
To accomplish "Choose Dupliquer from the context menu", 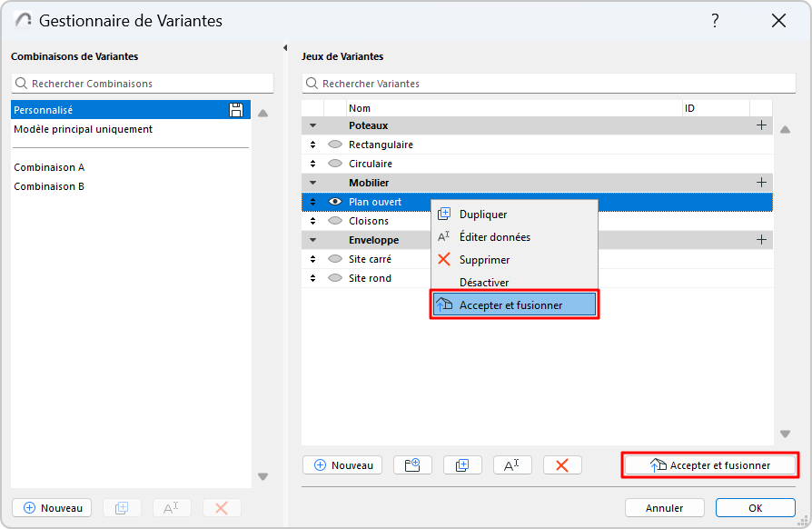I will 483,215.
